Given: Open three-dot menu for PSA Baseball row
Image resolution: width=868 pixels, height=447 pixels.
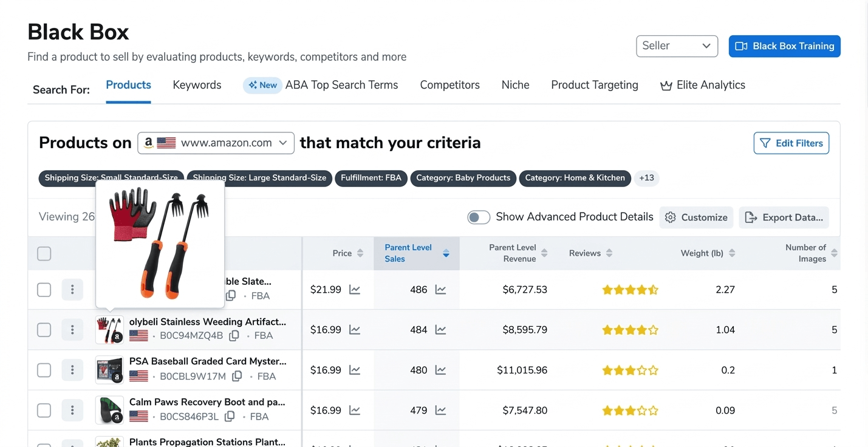Looking at the screenshot, I should click(x=72, y=370).
